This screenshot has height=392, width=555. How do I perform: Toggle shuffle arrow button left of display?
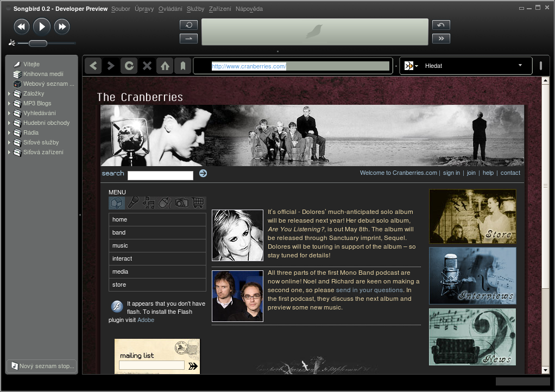click(x=188, y=38)
